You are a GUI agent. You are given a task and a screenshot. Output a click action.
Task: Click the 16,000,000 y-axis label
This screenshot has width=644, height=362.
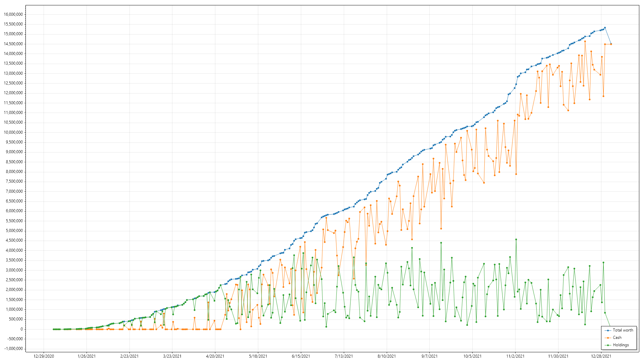coord(13,14)
